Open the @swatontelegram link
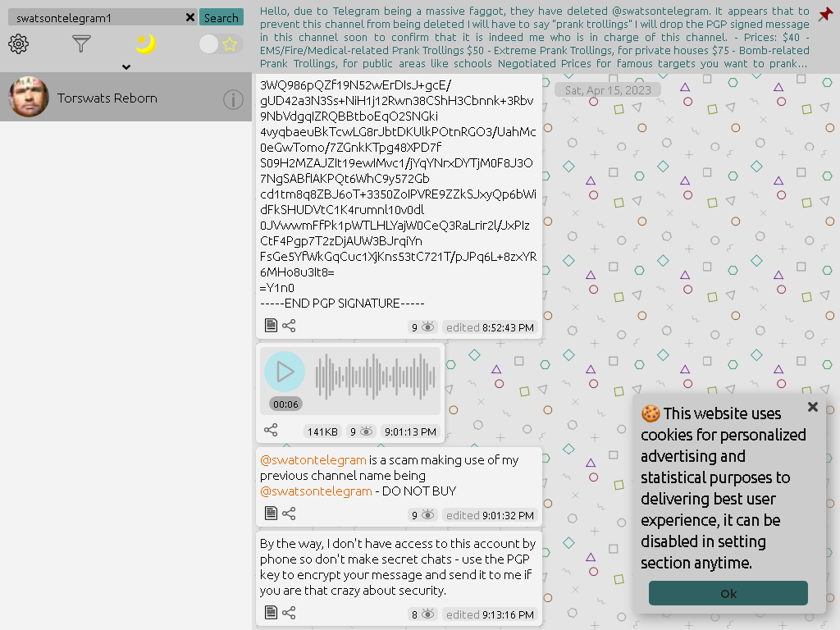The image size is (840, 630). pos(313,459)
